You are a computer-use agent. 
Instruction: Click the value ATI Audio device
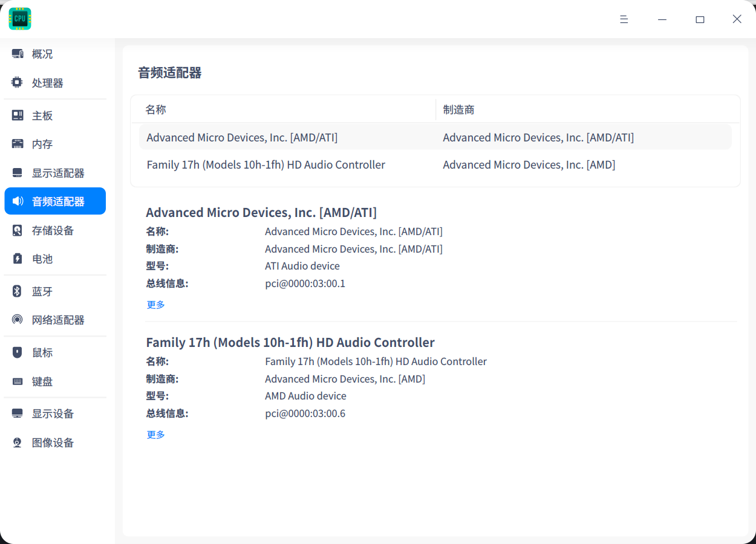pos(302,266)
